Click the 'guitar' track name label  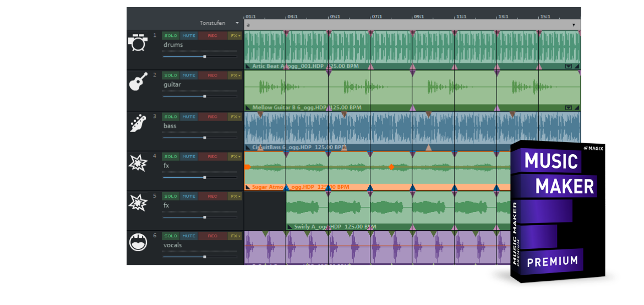click(172, 85)
